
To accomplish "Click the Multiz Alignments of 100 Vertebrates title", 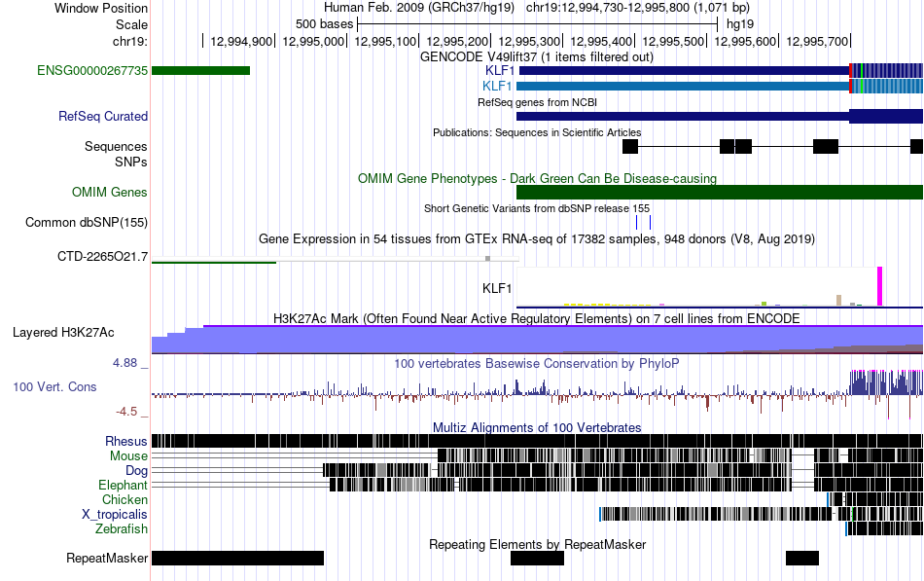I will coord(538,427).
